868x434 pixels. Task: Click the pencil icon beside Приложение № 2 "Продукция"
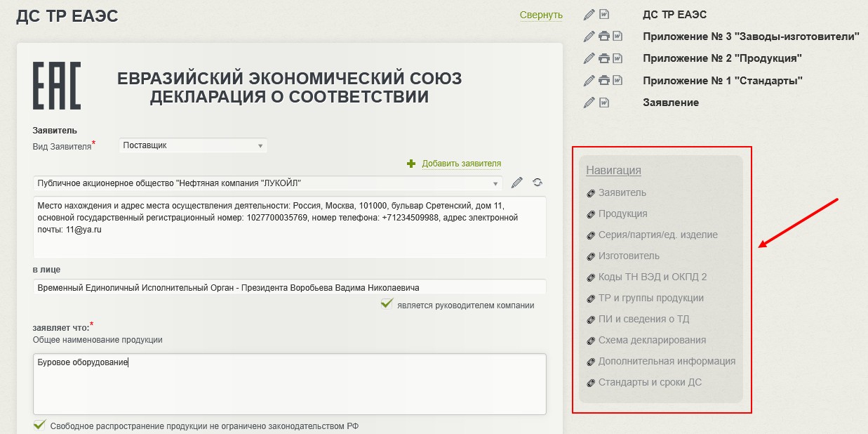[589, 58]
